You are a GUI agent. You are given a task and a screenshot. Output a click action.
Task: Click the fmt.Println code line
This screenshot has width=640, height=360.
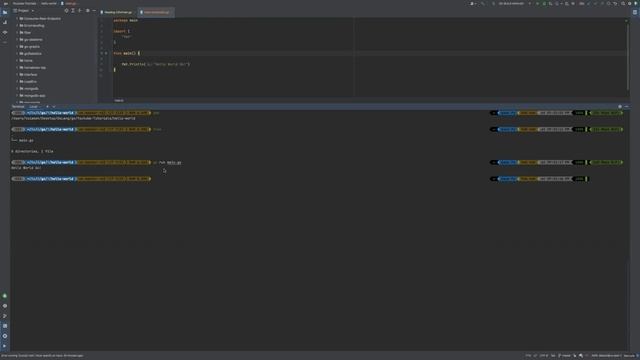[156, 64]
